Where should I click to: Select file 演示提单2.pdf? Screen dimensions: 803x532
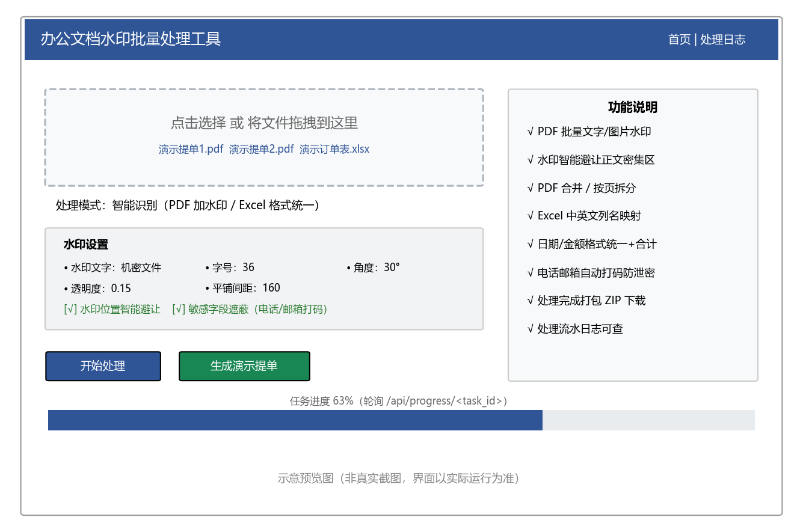click(262, 150)
